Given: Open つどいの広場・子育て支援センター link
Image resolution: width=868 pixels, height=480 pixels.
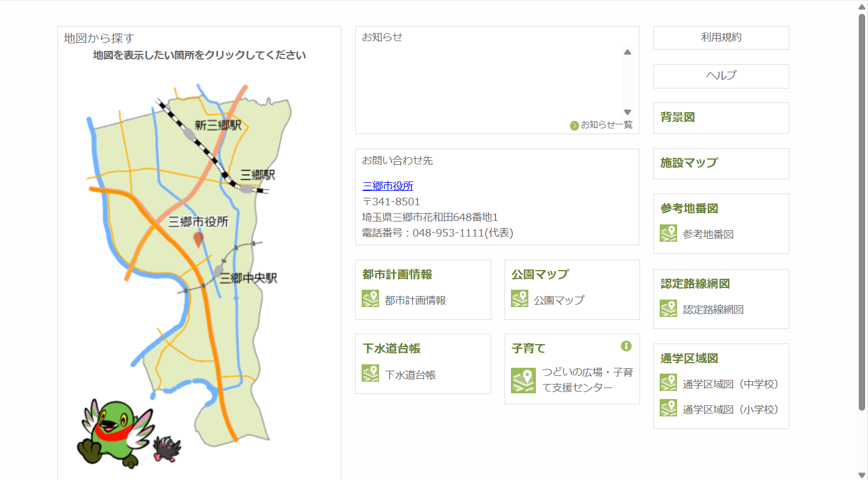Looking at the screenshot, I should click(x=587, y=380).
